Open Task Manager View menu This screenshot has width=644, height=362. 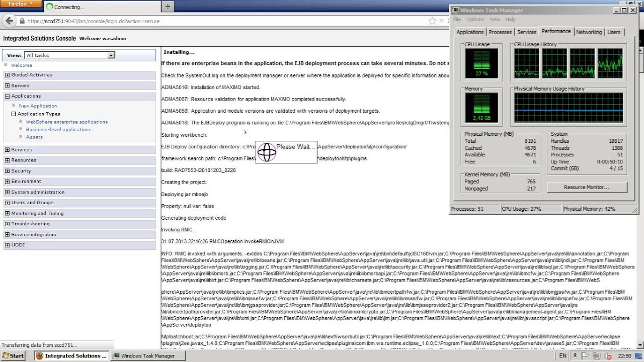point(495,20)
